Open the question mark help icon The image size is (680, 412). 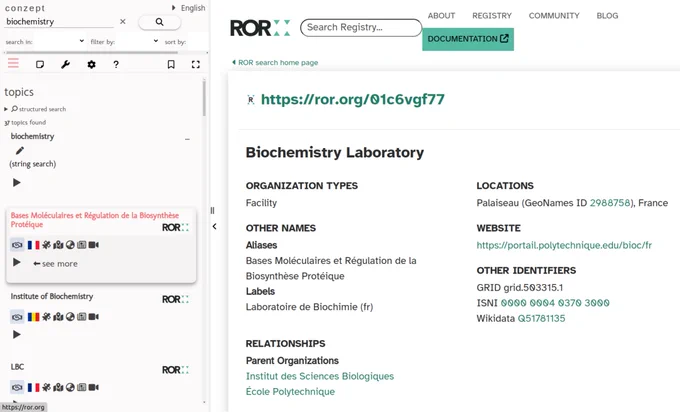point(116,64)
